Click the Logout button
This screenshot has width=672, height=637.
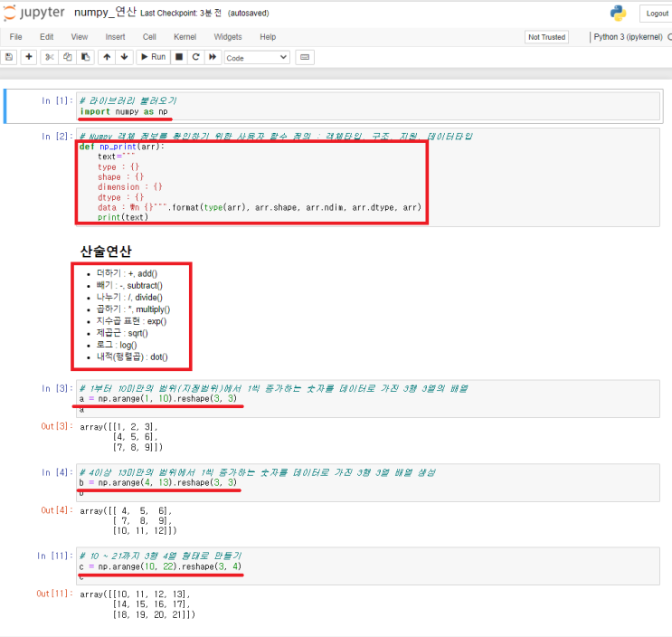point(656,14)
